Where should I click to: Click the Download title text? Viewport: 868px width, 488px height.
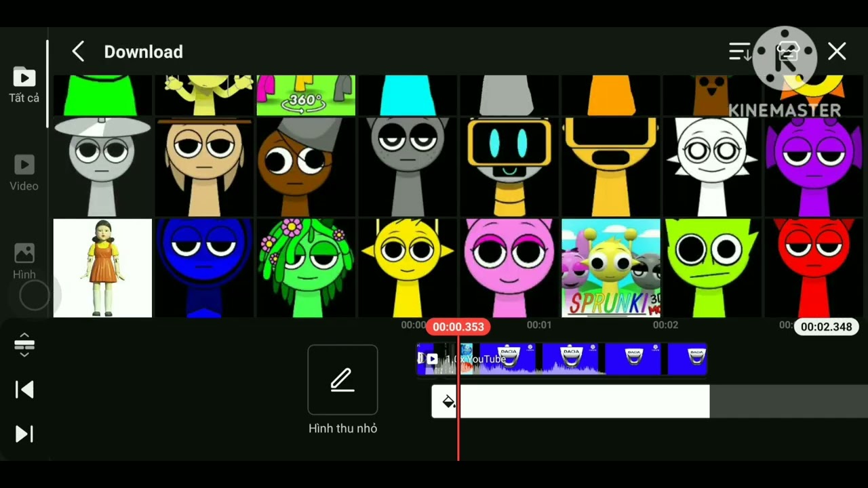[x=143, y=52]
